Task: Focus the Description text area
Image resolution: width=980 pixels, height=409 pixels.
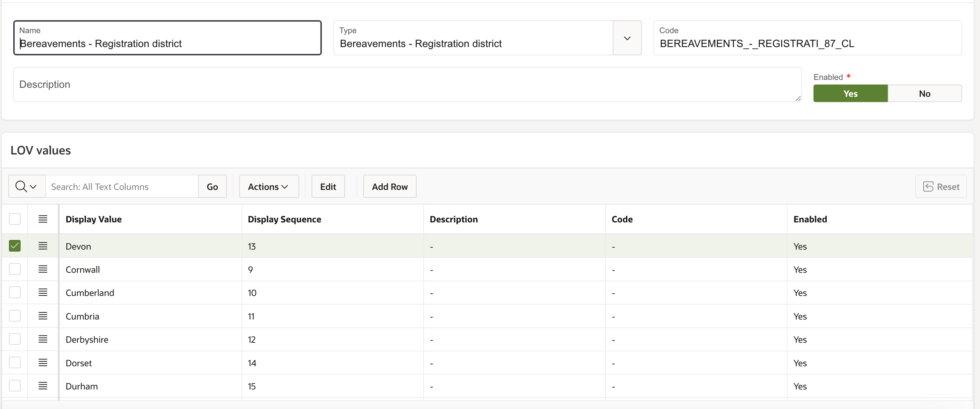Action: (407, 85)
